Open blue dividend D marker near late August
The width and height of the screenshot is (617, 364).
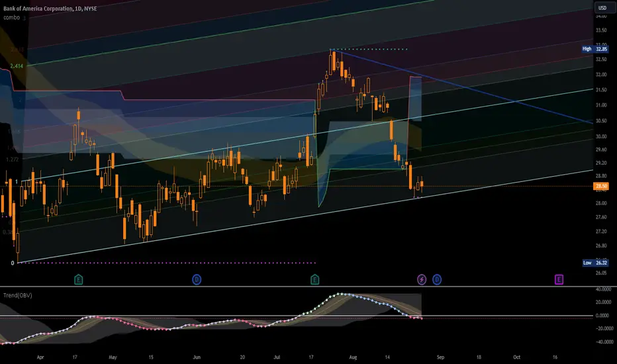[x=437, y=280]
